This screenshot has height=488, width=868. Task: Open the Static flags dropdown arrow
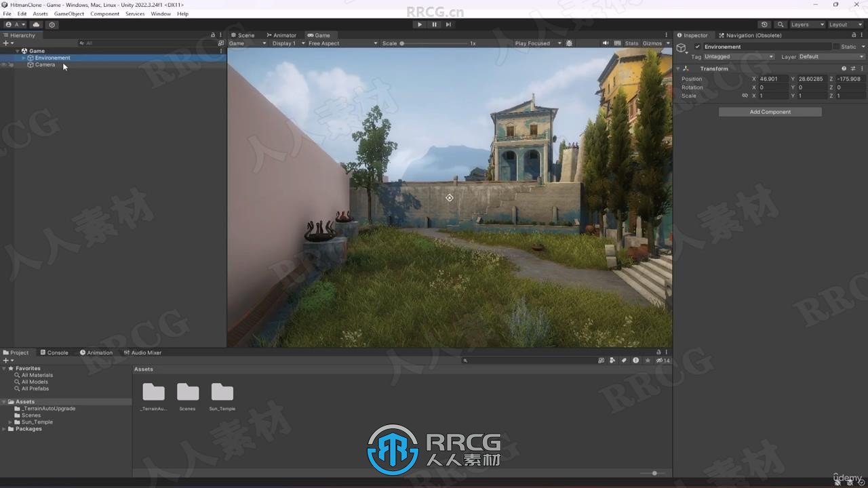pyautogui.click(x=862, y=47)
